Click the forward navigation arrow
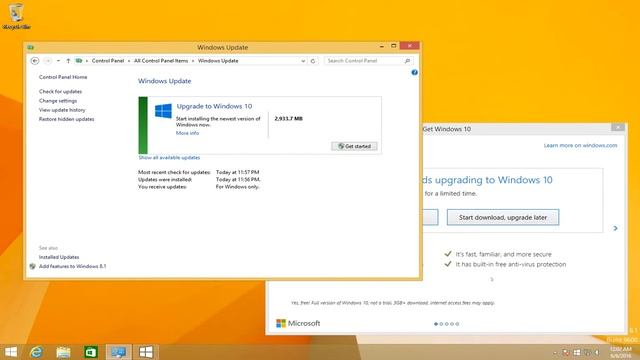This screenshot has width=640, height=360. coord(48,61)
